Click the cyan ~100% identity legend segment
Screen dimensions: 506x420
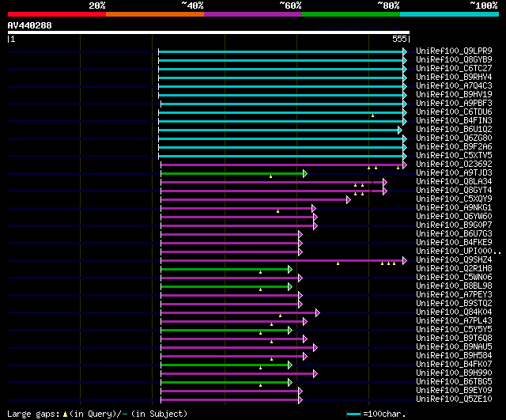(450, 14)
